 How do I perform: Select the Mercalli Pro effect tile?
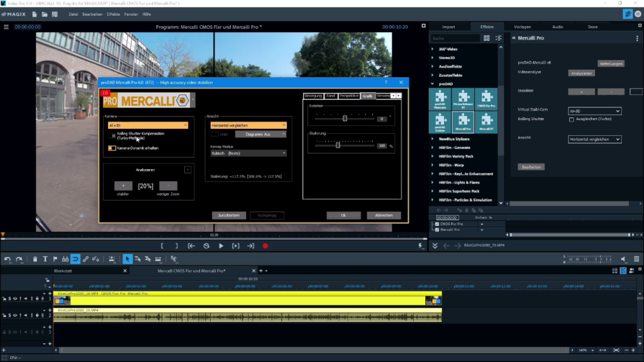click(464, 122)
